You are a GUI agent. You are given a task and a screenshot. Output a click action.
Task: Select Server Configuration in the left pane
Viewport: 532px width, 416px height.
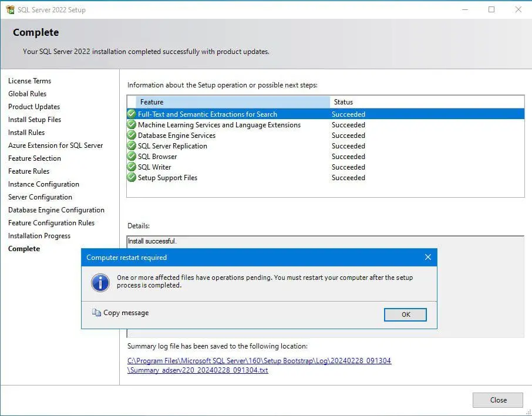point(40,197)
